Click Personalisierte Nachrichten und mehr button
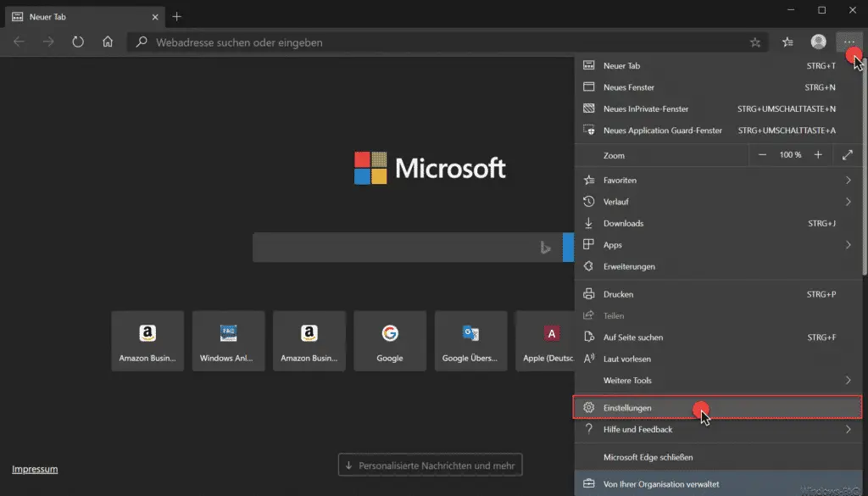 (x=430, y=465)
